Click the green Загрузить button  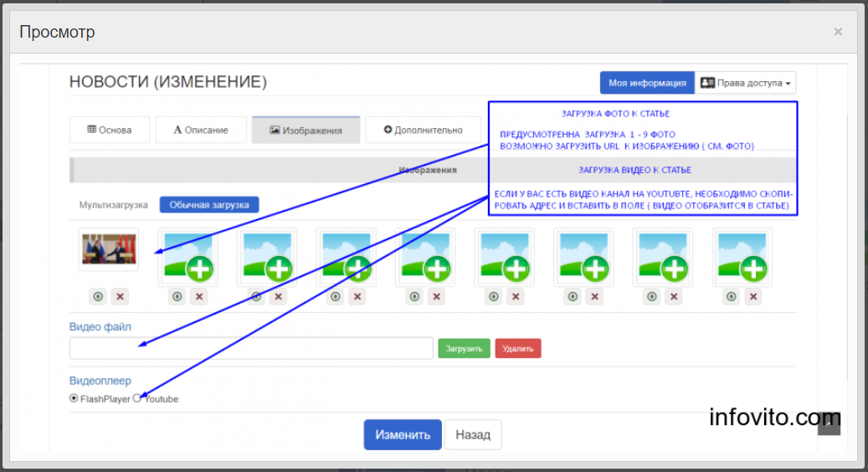pos(464,349)
